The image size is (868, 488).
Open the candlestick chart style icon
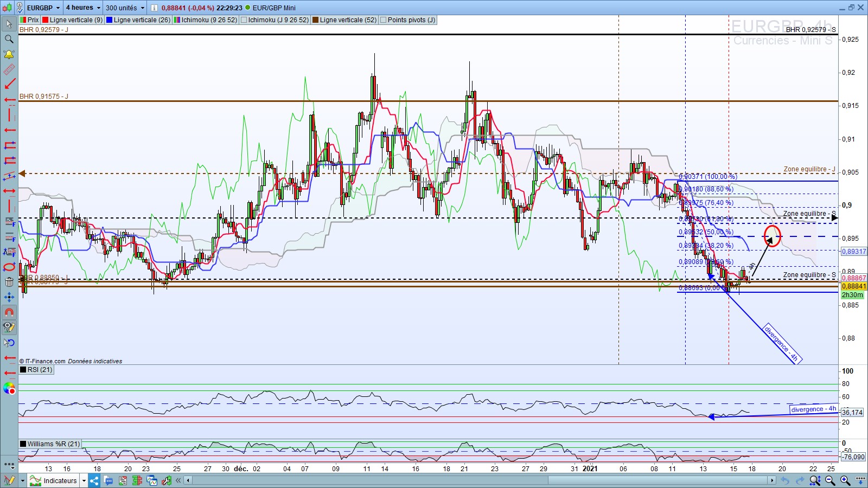pyautogui.click(x=7, y=8)
